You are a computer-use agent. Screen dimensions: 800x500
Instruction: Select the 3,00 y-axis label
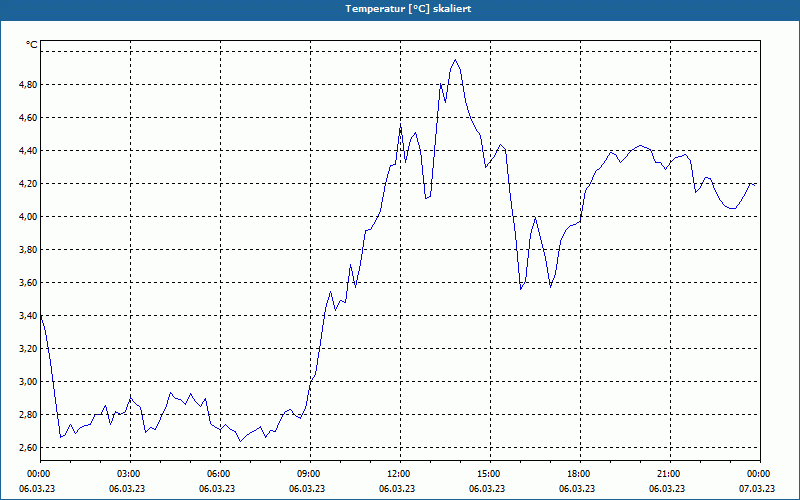click(28, 382)
